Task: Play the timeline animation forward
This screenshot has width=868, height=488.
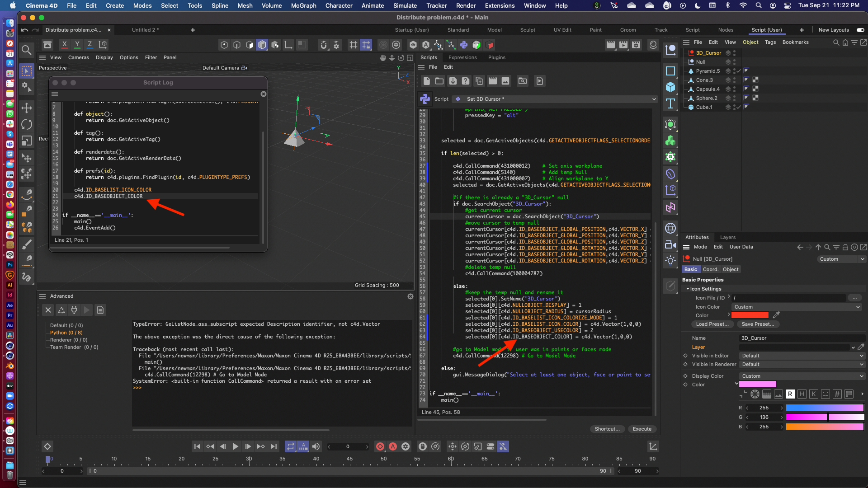Action: click(235, 446)
